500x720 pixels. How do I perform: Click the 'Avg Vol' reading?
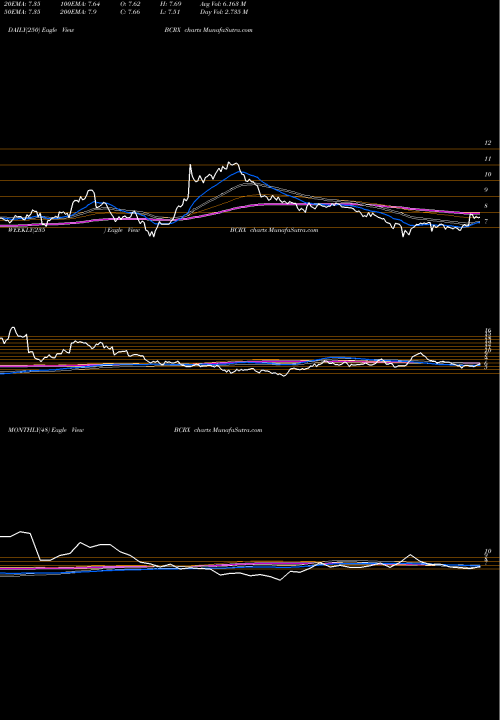223,4
